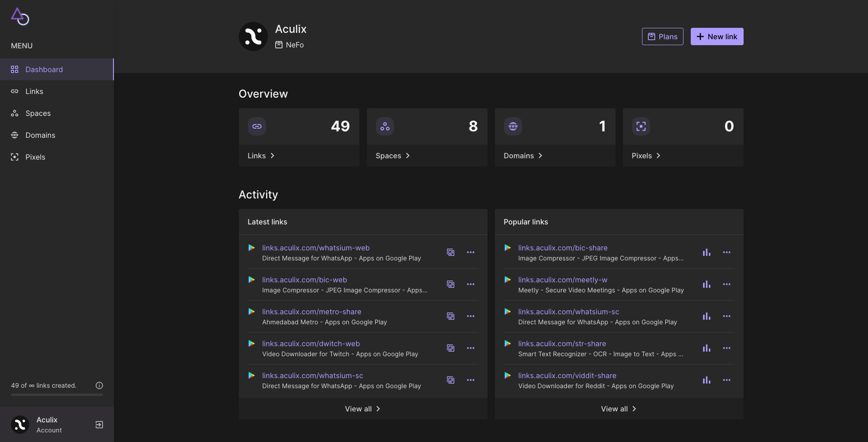Open more options for the bic-share link

[727, 252]
